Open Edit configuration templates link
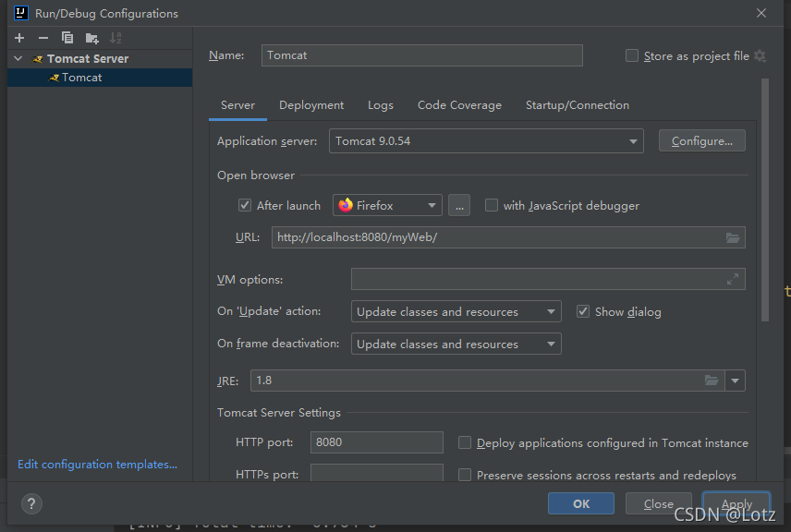 pos(97,465)
